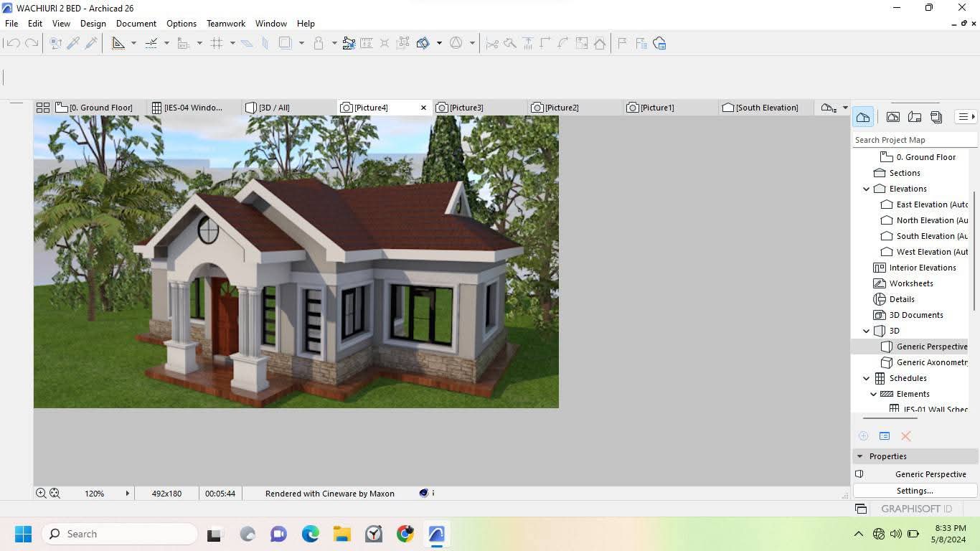Screen dimensions: 980x551
Task: Click the Fit in Window icon
Action: coord(55,494)
